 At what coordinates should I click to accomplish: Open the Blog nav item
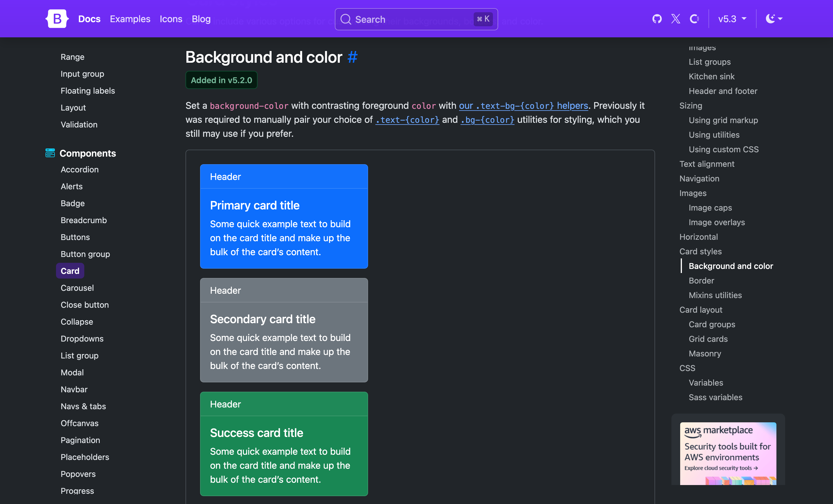pyautogui.click(x=201, y=19)
